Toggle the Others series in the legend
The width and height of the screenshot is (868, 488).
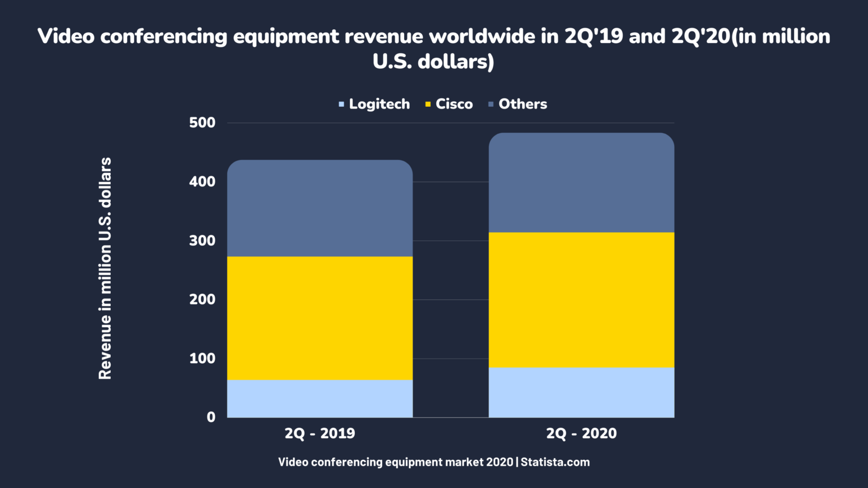pos(523,104)
